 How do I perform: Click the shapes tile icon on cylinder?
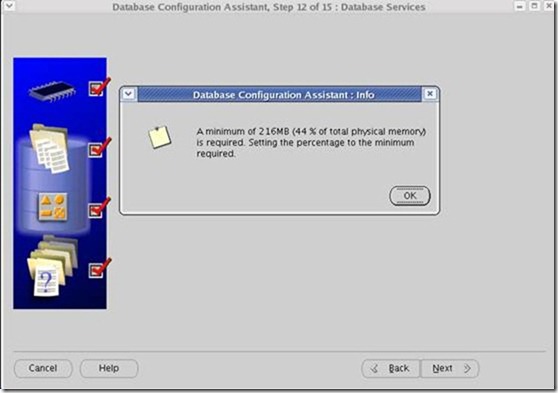(53, 207)
